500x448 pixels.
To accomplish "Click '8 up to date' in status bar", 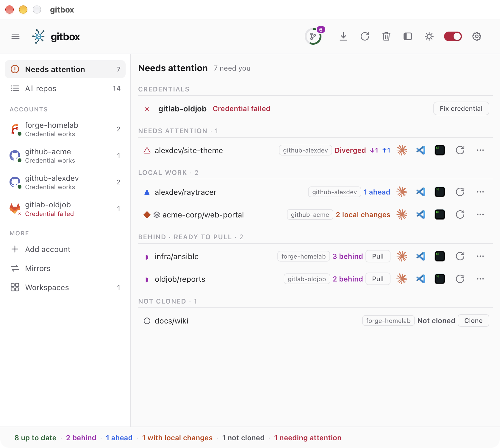I will [35, 438].
